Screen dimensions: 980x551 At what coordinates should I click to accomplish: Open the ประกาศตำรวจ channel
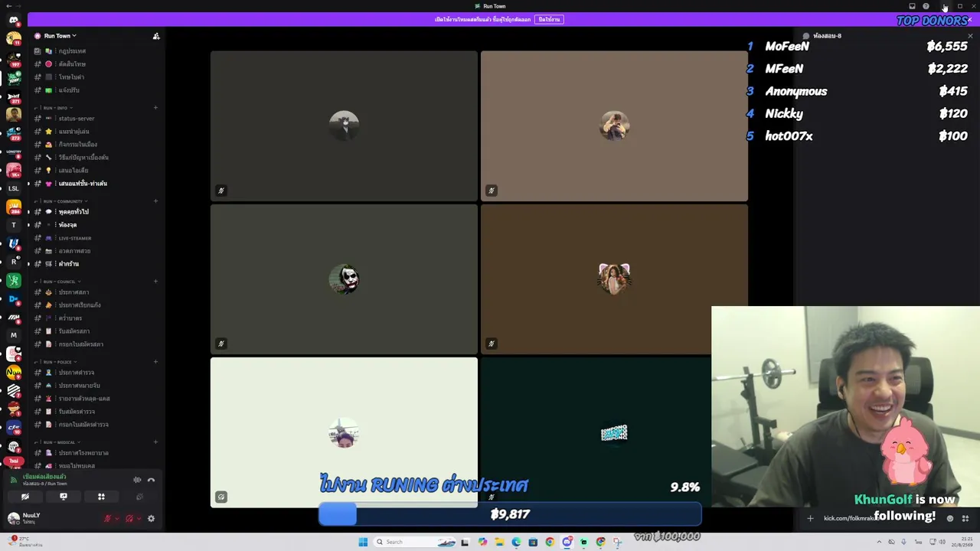pos(95,373)
